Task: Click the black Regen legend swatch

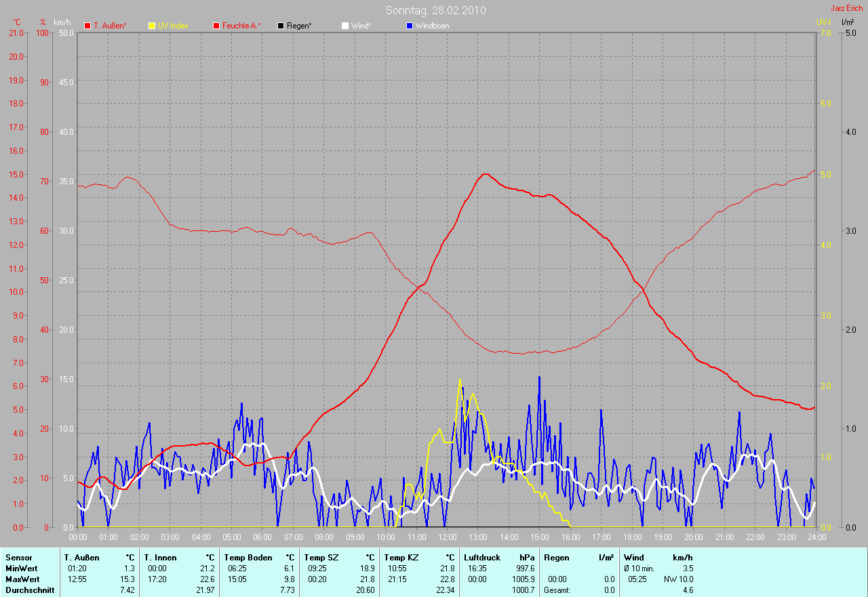Action: point(281,26)
